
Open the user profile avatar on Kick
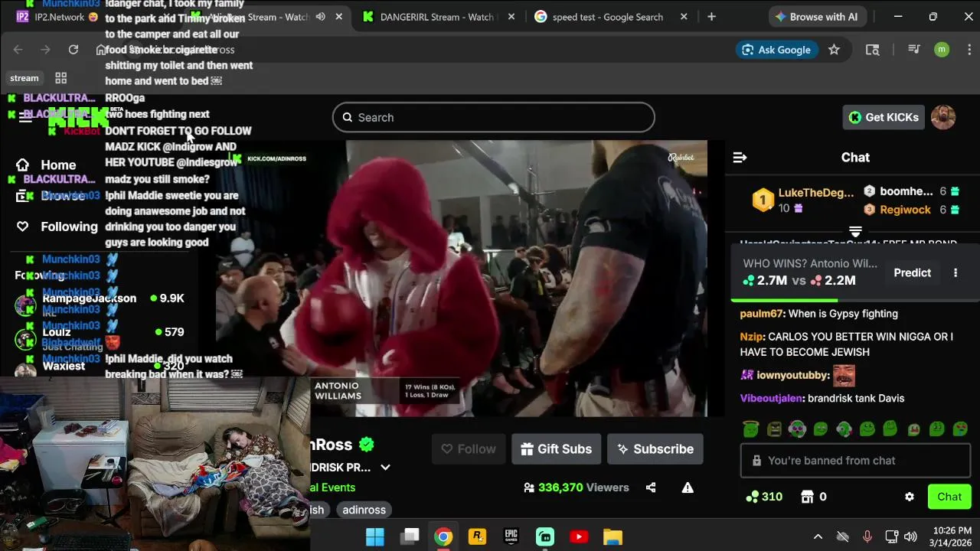click(943, 117)
